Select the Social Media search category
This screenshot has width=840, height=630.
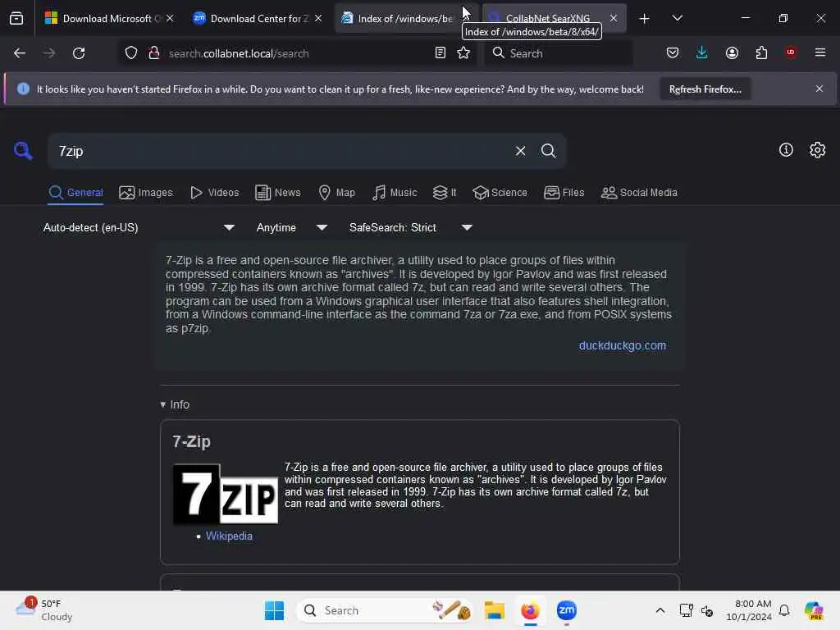pyautogui.click(x=639, y=193)
